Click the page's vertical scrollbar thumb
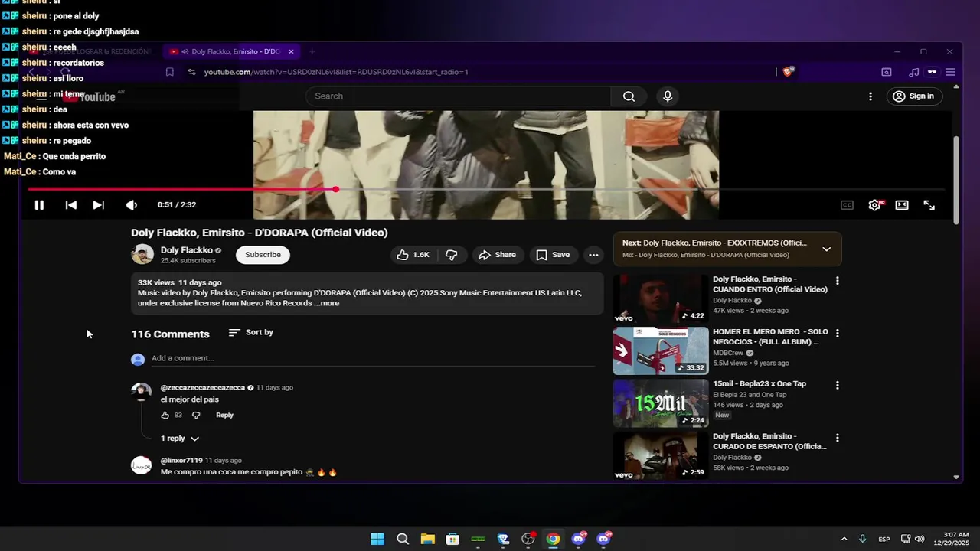The height and width of the screenshot is (551, 980). click(x=956, y=181)
